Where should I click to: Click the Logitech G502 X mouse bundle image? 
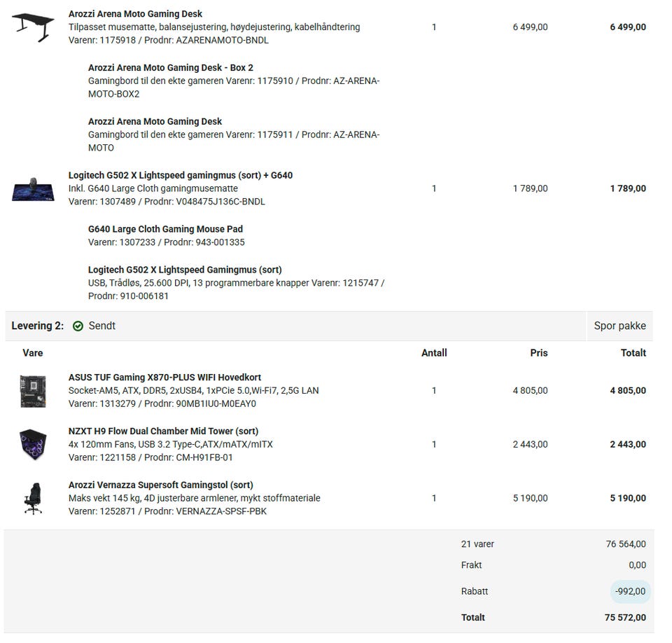point(33,189)
